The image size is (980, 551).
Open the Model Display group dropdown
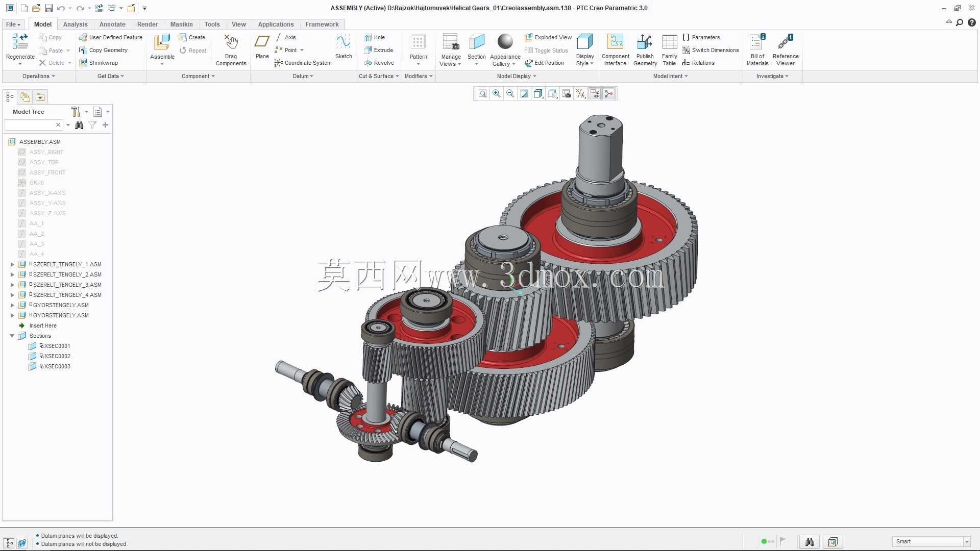517,76
